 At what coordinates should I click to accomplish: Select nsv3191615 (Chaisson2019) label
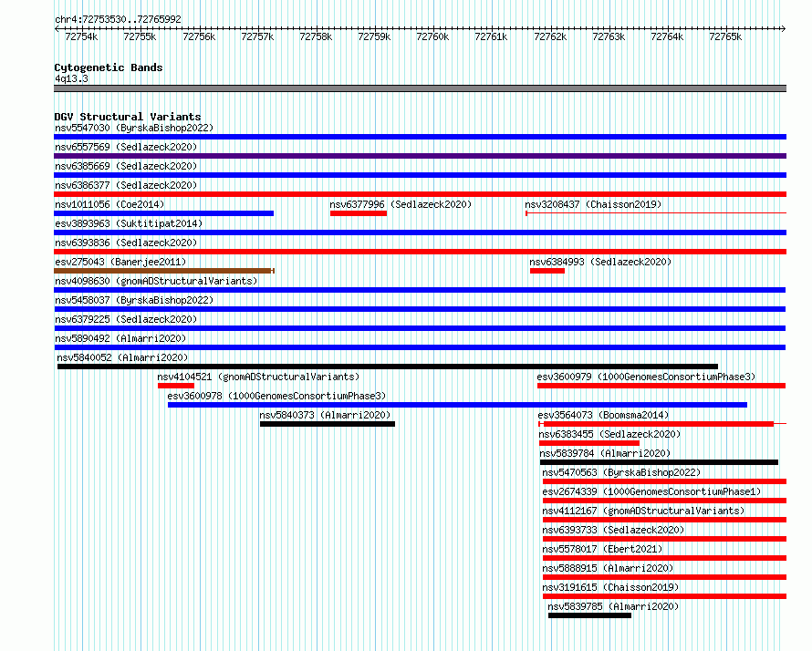[610, 587]
